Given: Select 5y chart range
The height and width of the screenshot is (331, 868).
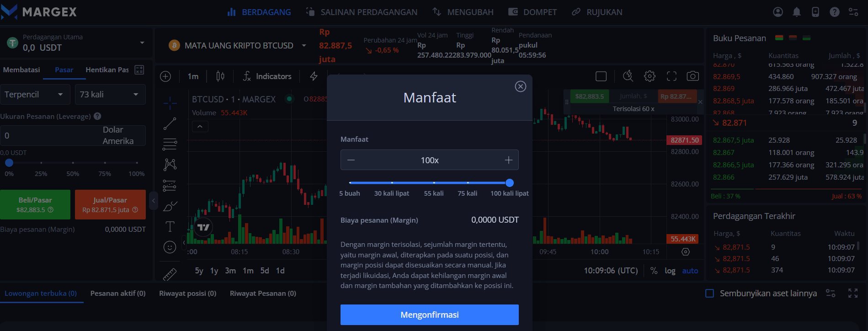Looking at the screenshot, I should [199, 271].
